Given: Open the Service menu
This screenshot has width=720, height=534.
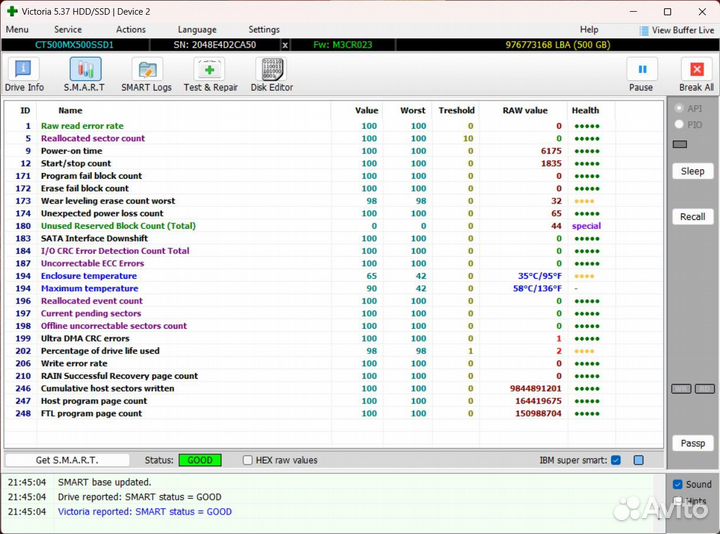Looking at the screenshot, I should point(68,30).
